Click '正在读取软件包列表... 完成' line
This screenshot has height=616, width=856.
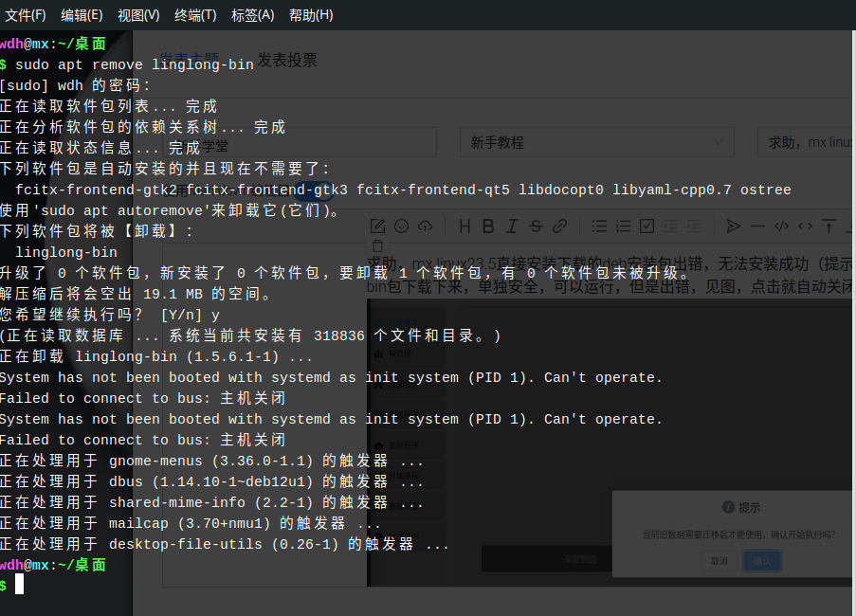(x=109, y=106)
